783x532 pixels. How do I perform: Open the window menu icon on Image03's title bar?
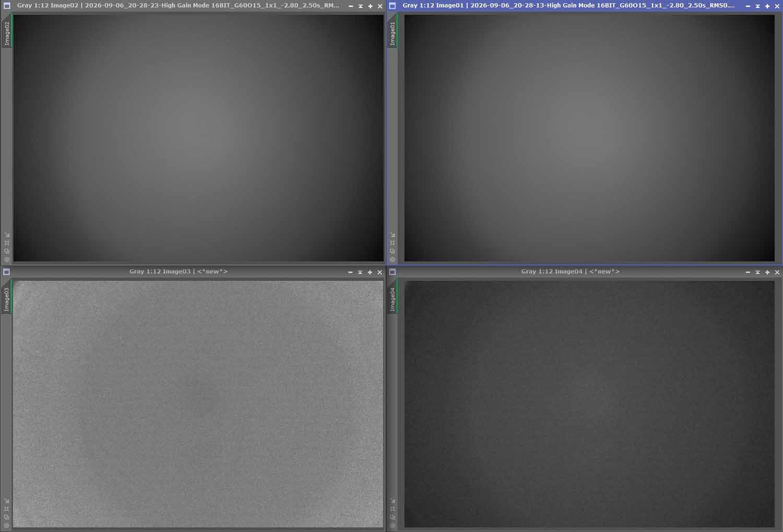7,272
